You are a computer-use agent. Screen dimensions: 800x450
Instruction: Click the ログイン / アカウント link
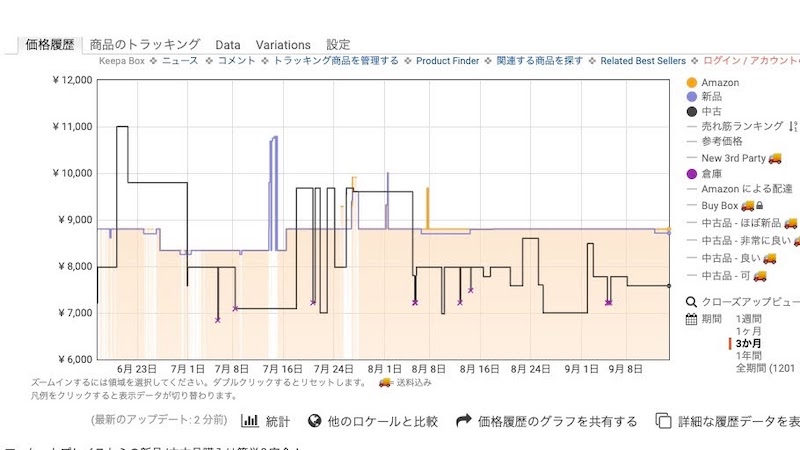752,61
